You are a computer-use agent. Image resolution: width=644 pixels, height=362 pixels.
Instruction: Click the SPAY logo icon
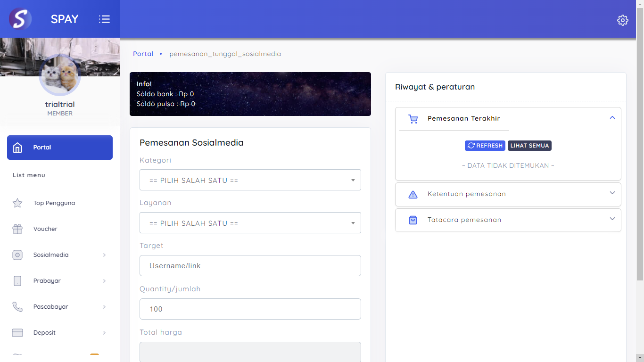(x=20, y=19)
